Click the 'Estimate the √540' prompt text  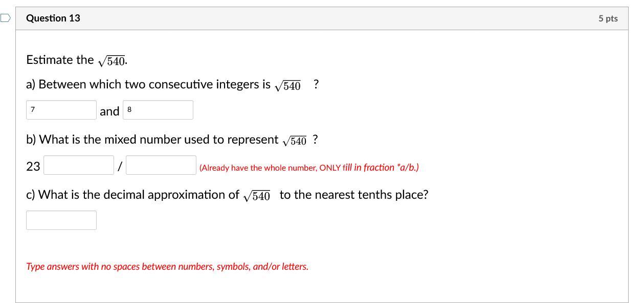coord(77,60)
